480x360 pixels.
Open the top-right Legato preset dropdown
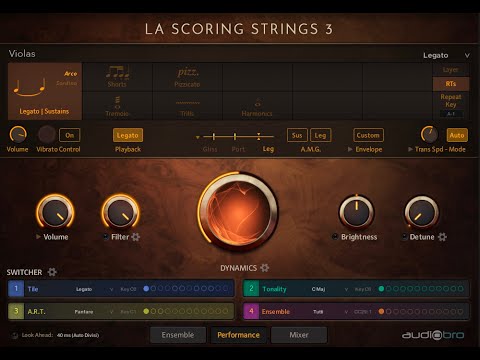click(447, 55)
